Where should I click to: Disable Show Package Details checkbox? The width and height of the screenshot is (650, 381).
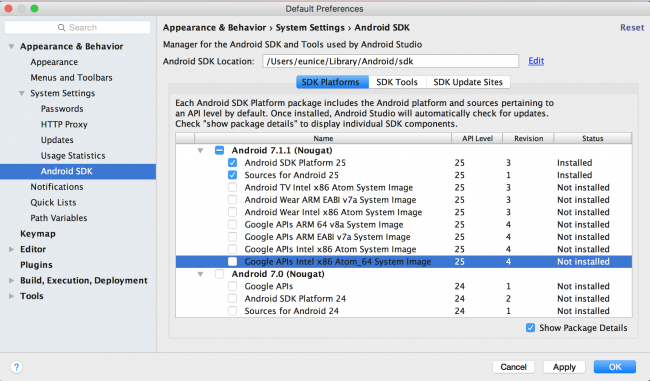530,328
